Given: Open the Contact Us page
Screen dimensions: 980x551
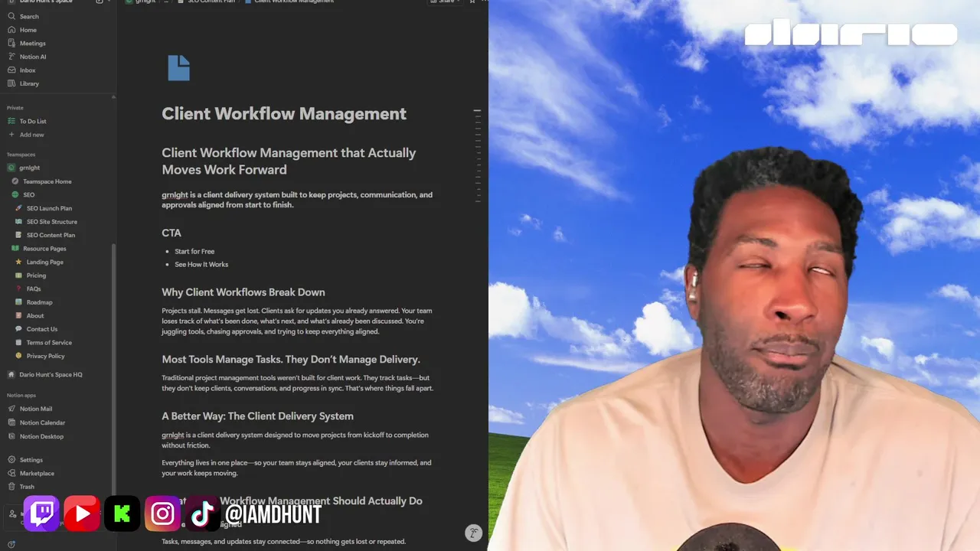Looking at the screenshot, I should [x=41, y=329].
